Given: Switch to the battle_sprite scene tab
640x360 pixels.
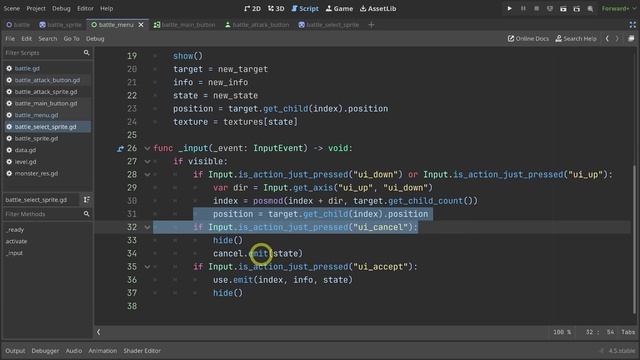Looking at the screenshot, I should coord(60,25).
